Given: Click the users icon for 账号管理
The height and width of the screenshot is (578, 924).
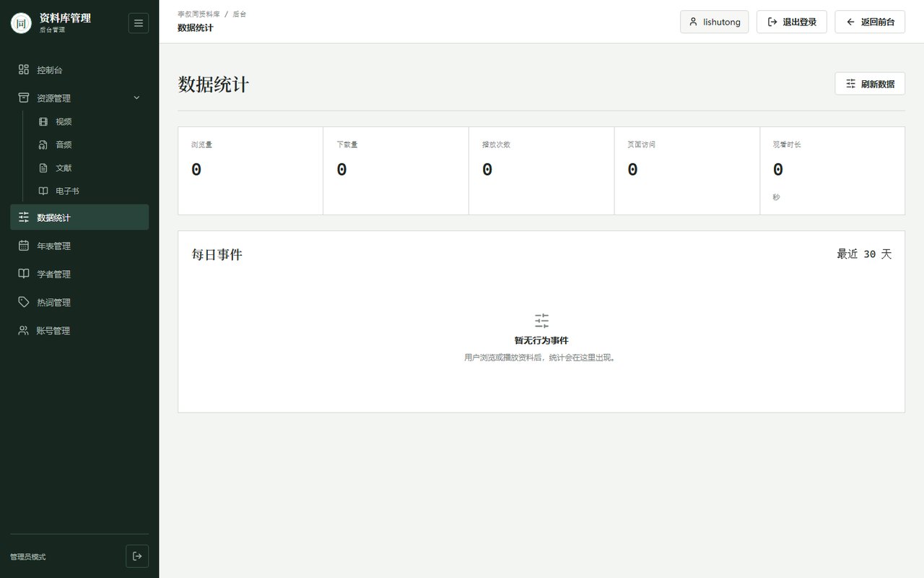Looking at the screenshot, I should coord(24,330).
